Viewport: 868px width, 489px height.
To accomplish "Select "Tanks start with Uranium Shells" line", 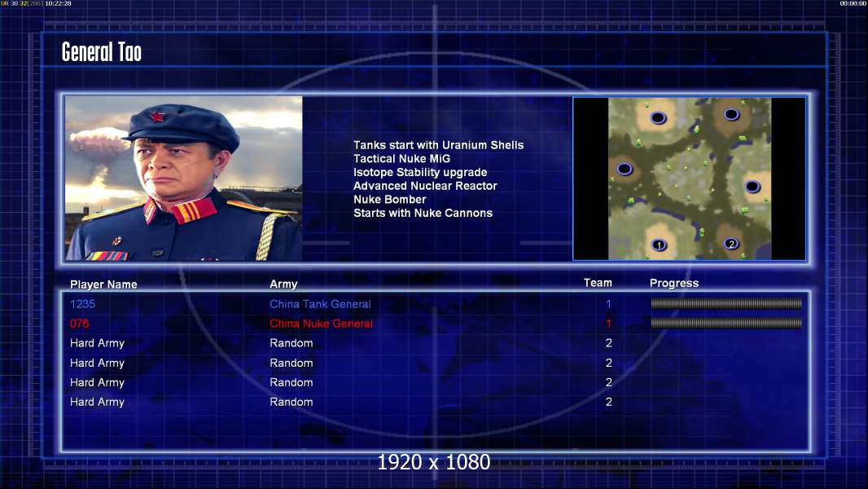I will [438, 145].
